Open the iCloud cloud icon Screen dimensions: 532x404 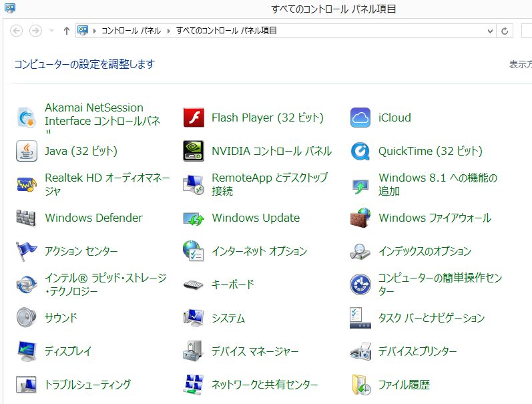360,118
